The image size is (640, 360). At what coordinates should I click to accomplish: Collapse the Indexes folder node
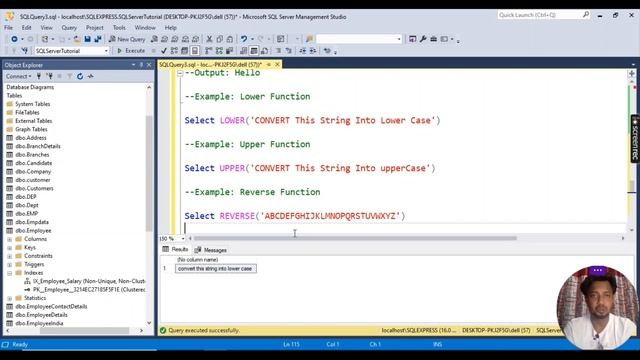click(x=9, y=273)
